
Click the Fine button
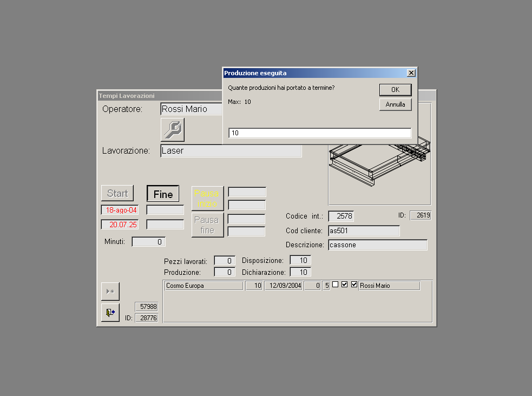163,194
